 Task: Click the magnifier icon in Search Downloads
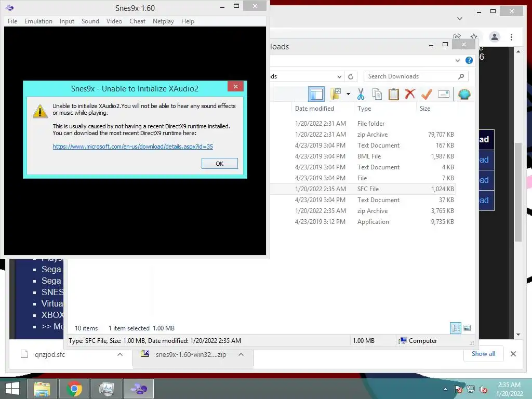[x=461, y=76]
